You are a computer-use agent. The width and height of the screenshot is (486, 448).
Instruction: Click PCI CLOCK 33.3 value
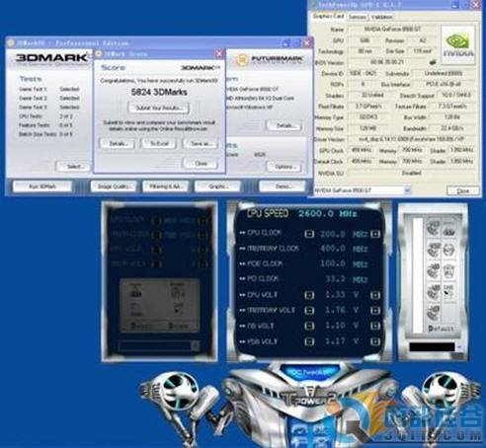(335, 279)
